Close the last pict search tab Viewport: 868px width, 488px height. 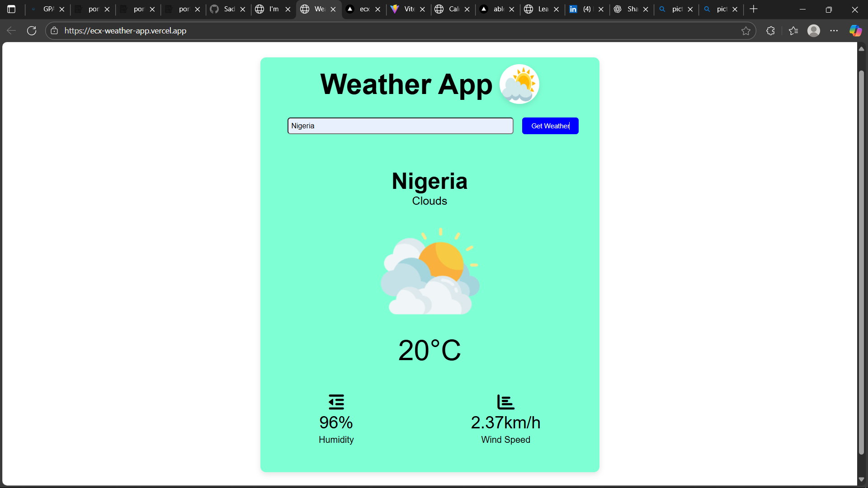735,9
